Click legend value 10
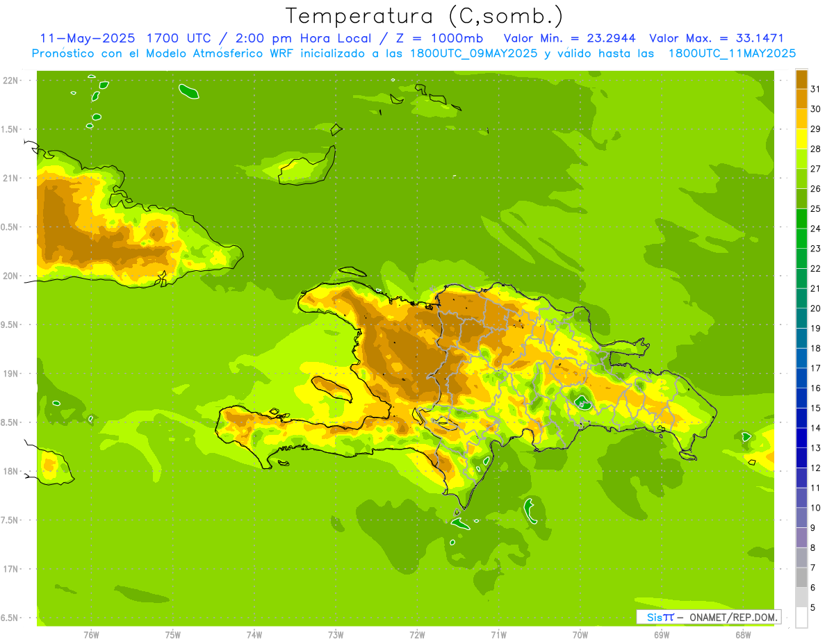Screen dimensions: 834x644 [x=816, y=508]
